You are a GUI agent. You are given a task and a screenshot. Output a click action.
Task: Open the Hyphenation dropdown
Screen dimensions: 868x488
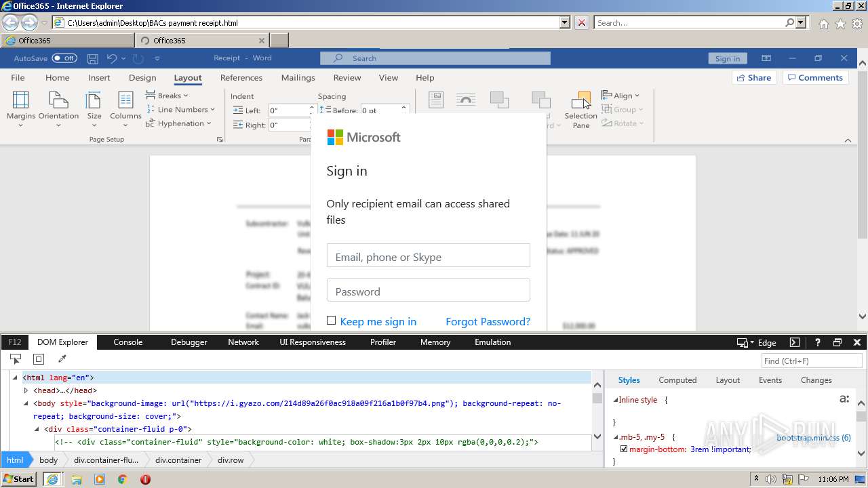(178, 123)
